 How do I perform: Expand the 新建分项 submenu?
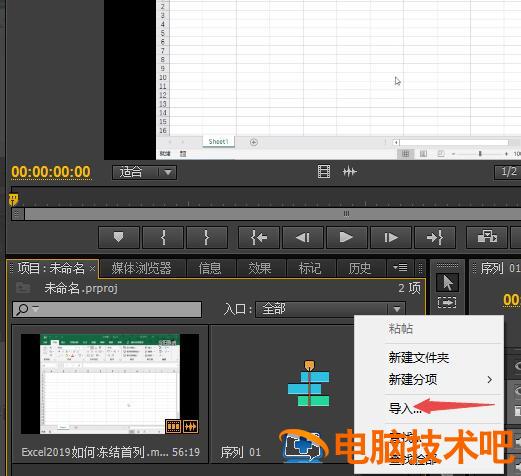click(429, 379)
